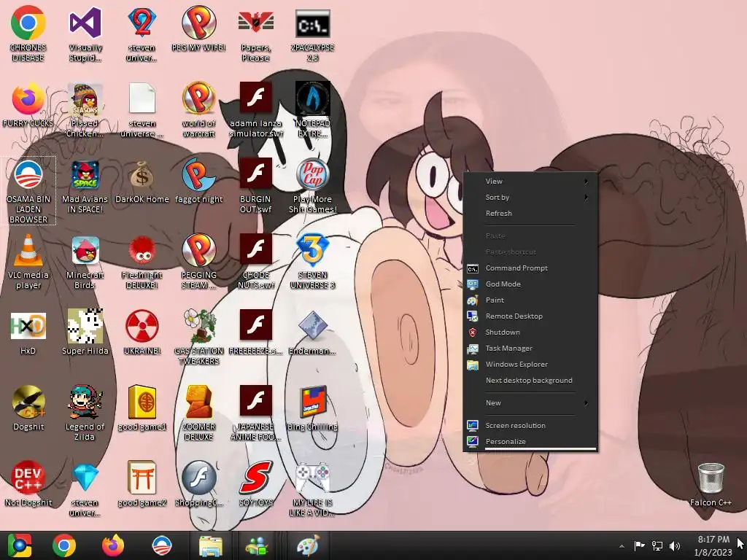This screenshot has width=747, height=560.
Task: Select the CHODE NUTS.swf Flash file
Action: (x=256, y=251)
